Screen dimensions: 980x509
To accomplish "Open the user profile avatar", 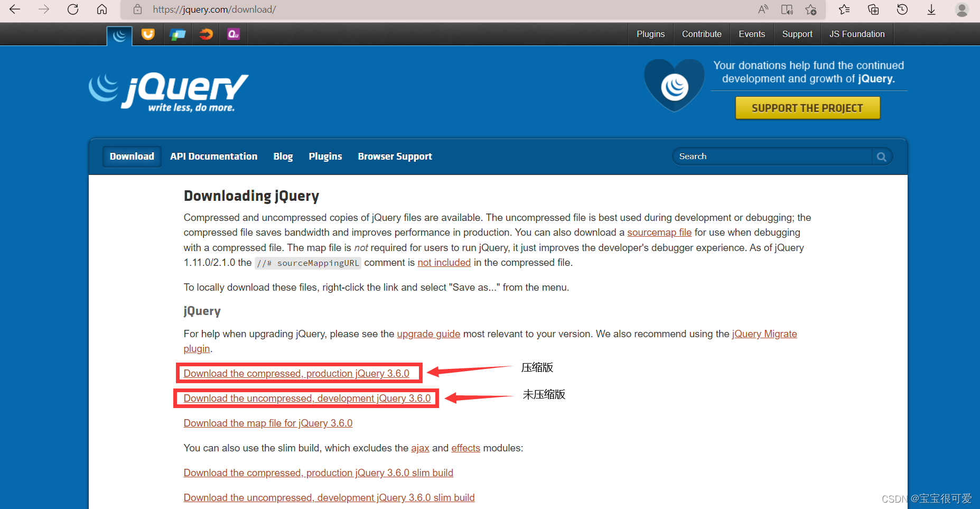I will (x=962, y=9).
